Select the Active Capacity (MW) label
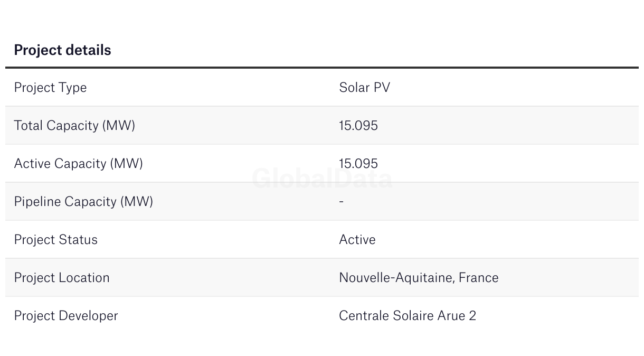644x356 pixels. [x=79, y=164]
